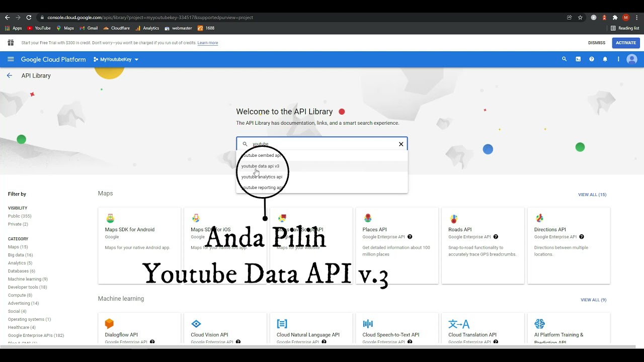Image resolution: width=644 pixels, height=362 pixels.
Task: Open the hamburger navigation menu
Action: [11, 59]
